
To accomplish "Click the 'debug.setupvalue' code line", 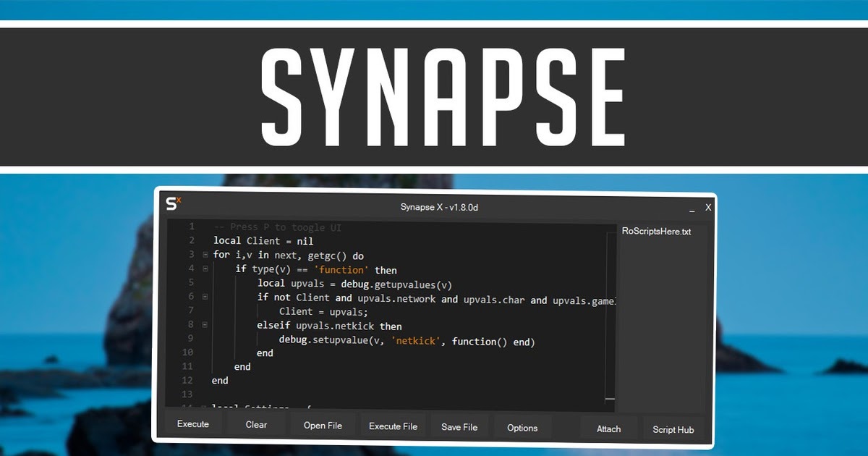I will click(407, 341).
